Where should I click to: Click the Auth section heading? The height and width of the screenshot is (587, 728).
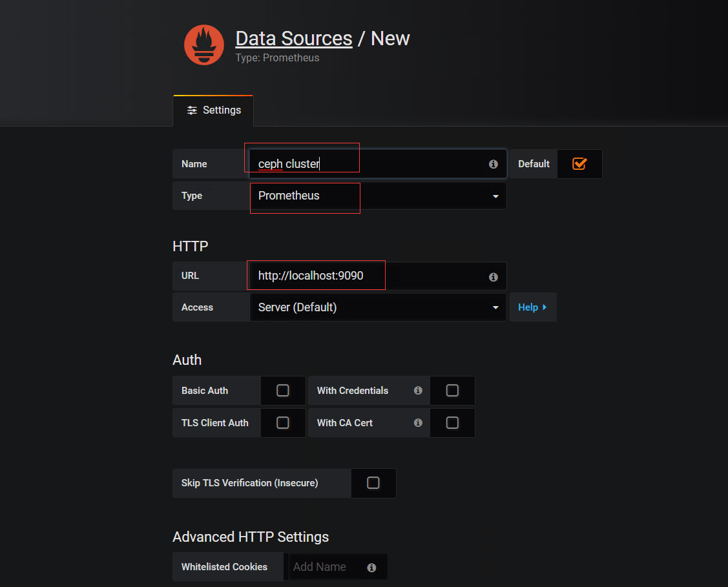[x=187, y=360]
